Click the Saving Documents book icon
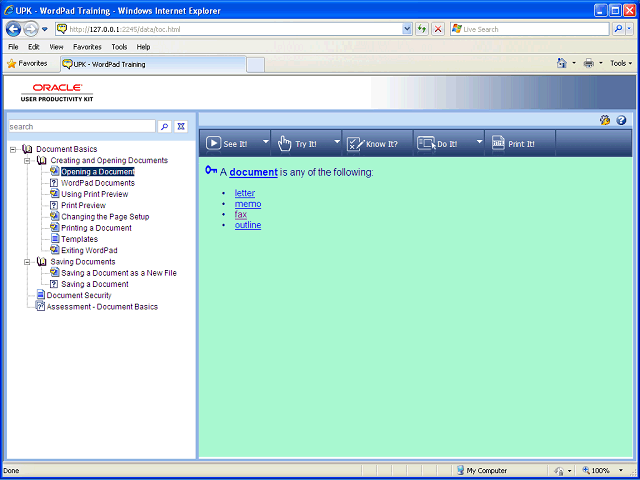The image size is (640, 480). 41,262
